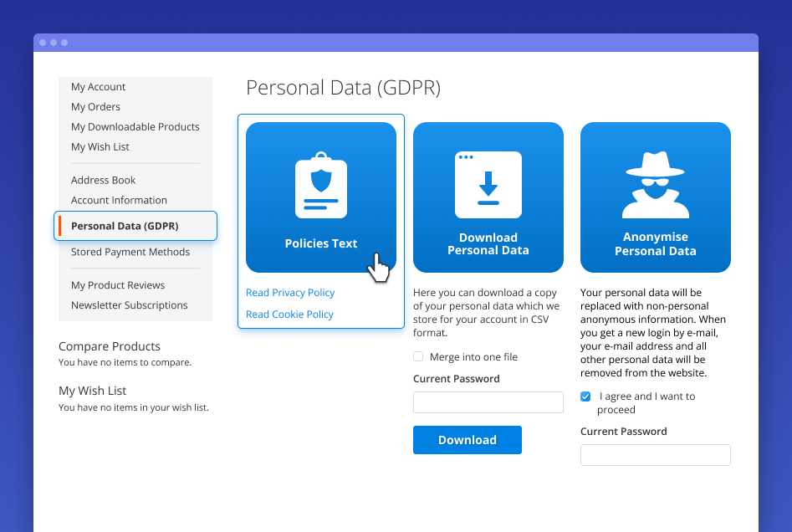
Task: Focus the Current Password field under Download
Action: (x=488, y=402)
